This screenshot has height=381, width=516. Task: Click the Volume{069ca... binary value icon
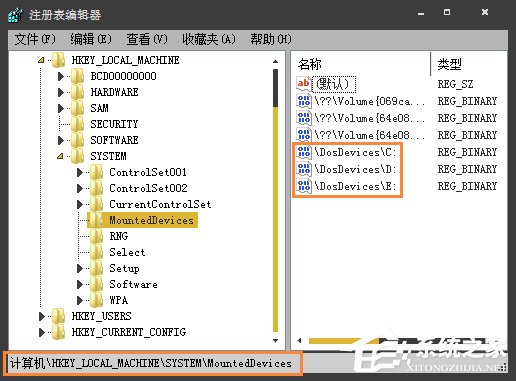click(304, 101)
